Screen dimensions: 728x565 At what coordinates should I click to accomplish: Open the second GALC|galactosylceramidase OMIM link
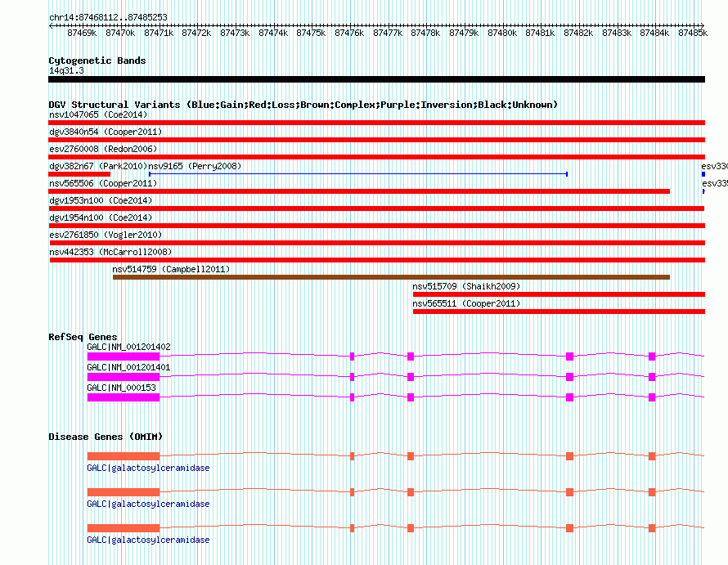tap(148, 504)
